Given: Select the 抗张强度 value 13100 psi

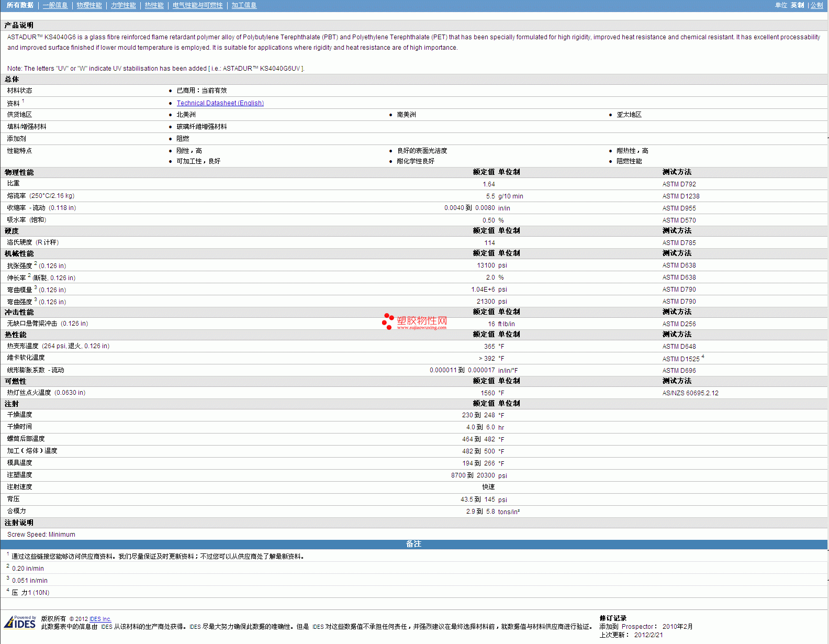Looking at the screenshot, I should click(492, 265).
